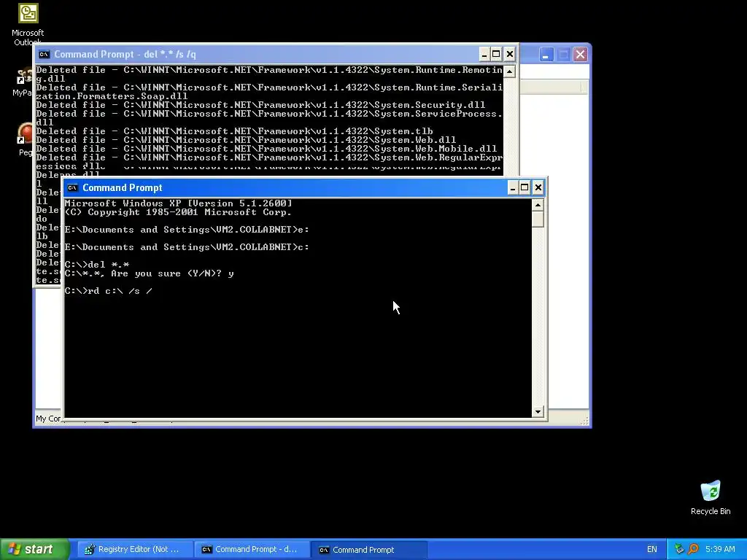Click the System.Security.dll deleted file line

click(260, 105)
